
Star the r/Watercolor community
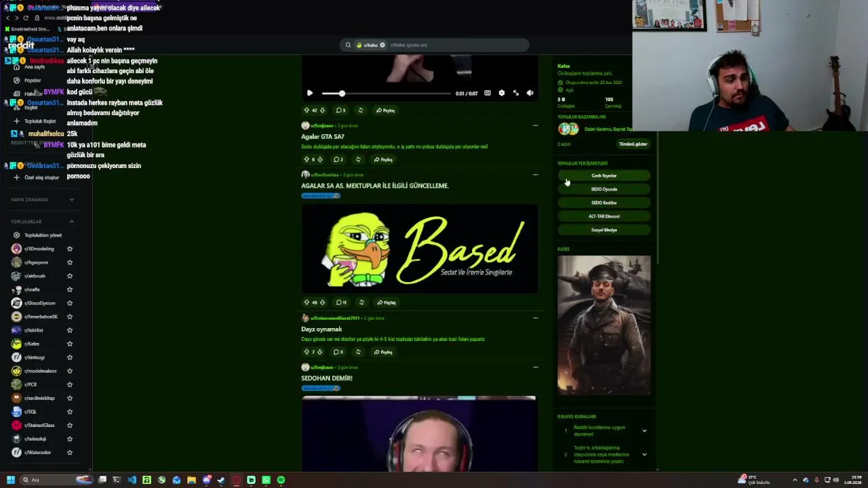(70, 452)
